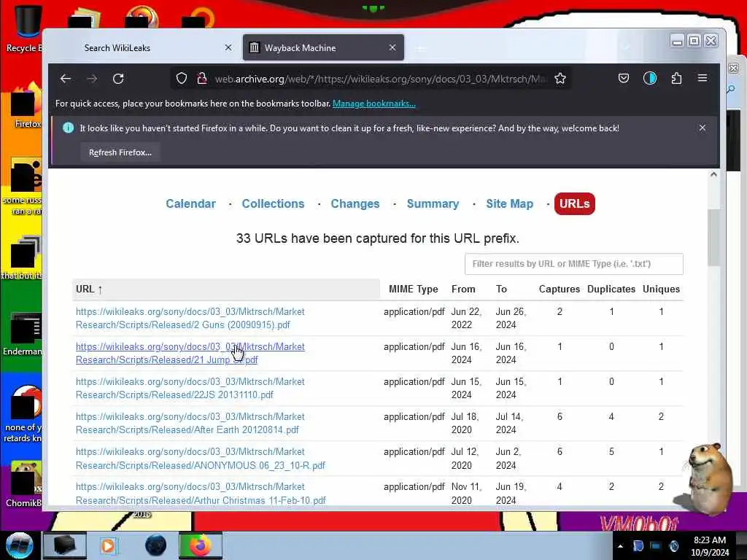
Task: Sort by the URL column header
Action: point(226,289)
